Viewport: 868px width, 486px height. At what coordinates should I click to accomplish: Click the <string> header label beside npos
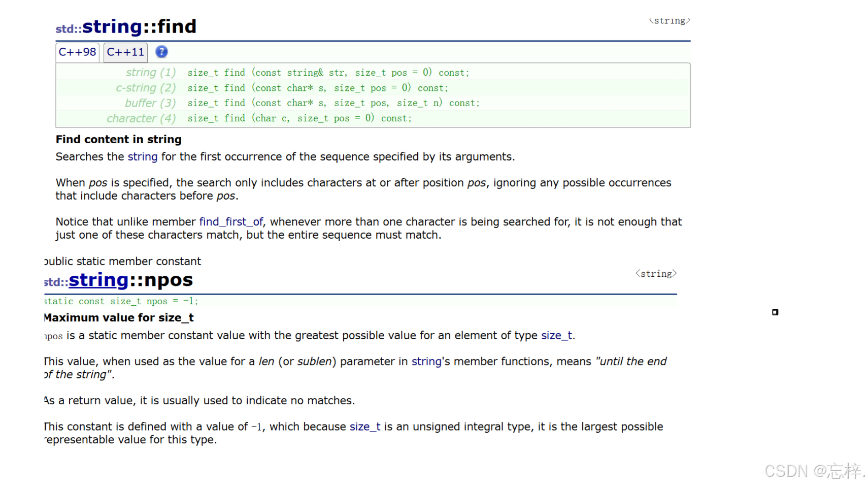coord(656,274)
